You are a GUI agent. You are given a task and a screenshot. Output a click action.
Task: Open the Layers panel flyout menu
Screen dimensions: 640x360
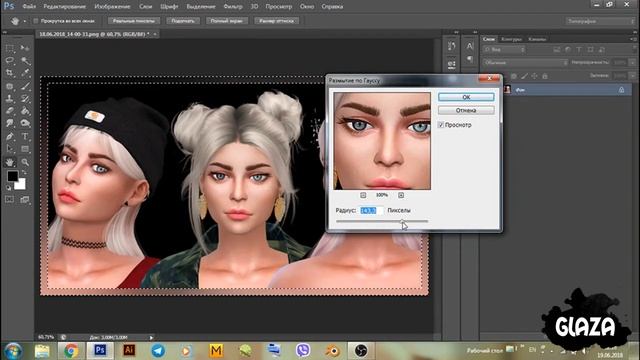[633, 39]
